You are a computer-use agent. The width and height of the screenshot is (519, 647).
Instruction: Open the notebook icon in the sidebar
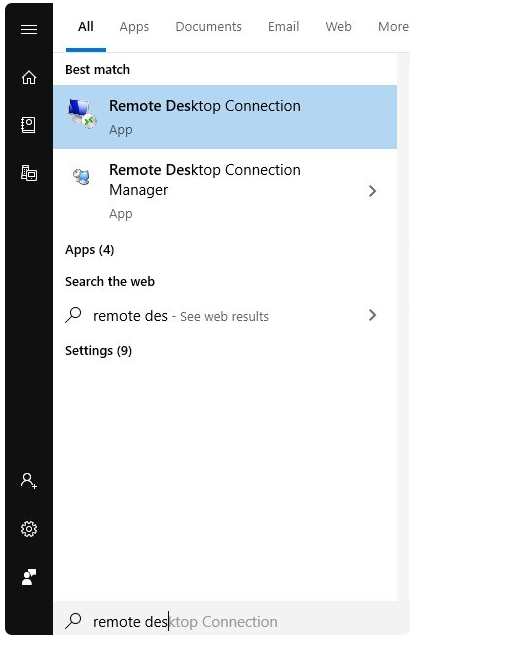28,125
